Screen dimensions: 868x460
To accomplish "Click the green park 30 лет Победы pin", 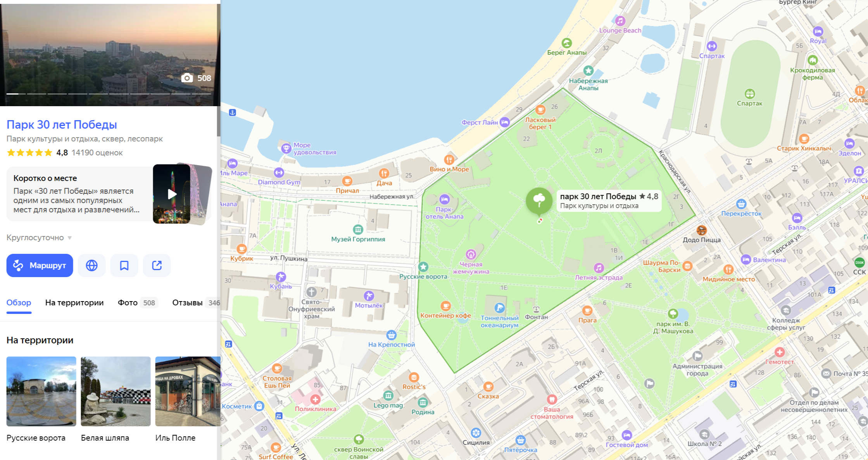I will coord(539,200).
